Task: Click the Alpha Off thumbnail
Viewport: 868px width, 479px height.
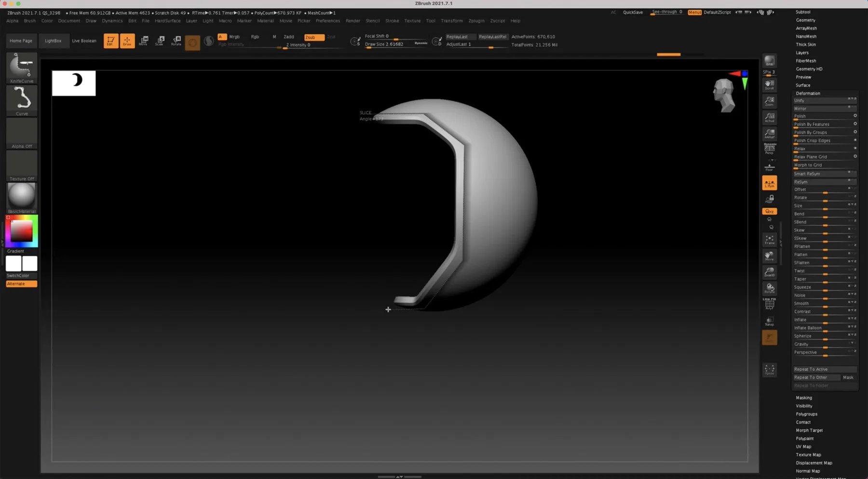Action: pyautogui.click(x=21, y=133)
